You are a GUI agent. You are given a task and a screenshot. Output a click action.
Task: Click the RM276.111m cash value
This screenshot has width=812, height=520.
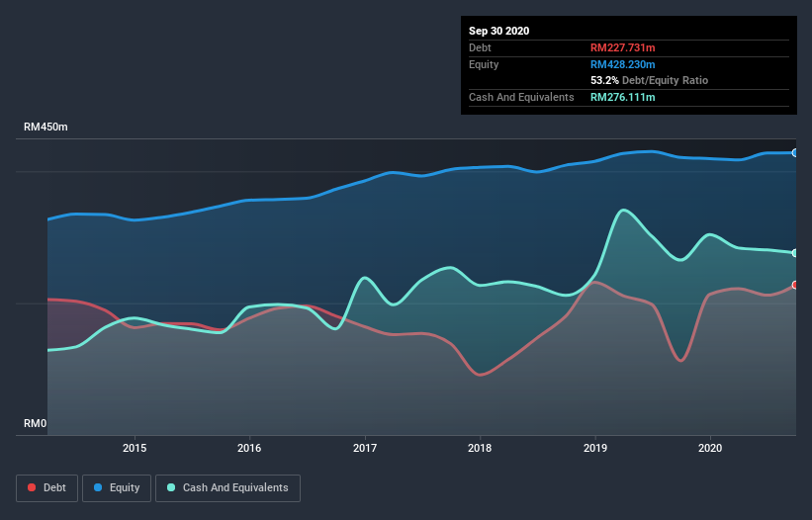point(622,97)
